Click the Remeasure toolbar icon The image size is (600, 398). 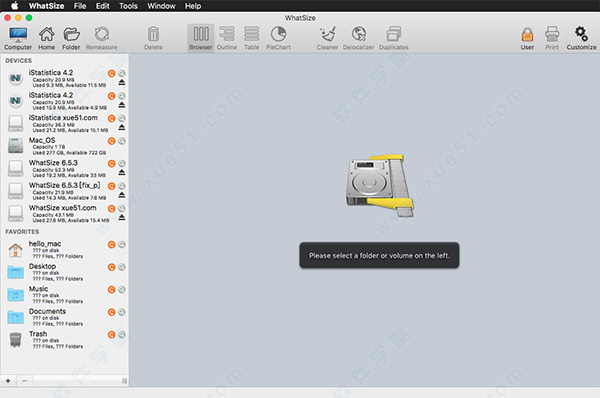101,38
